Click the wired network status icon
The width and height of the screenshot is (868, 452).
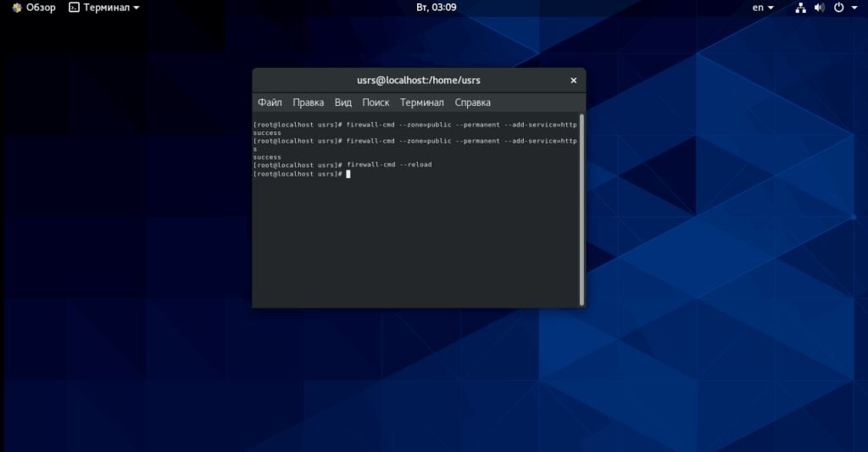pos(800,8)
